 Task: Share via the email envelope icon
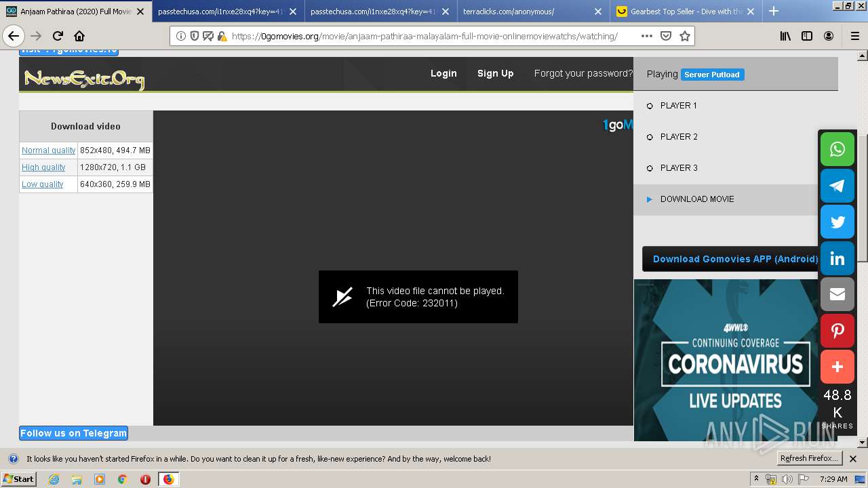click(837, 294)
